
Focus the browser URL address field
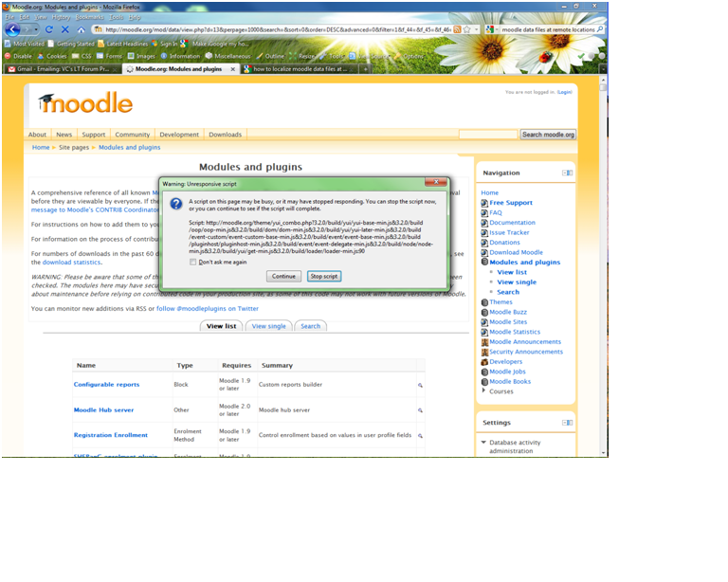click(278, 29)
